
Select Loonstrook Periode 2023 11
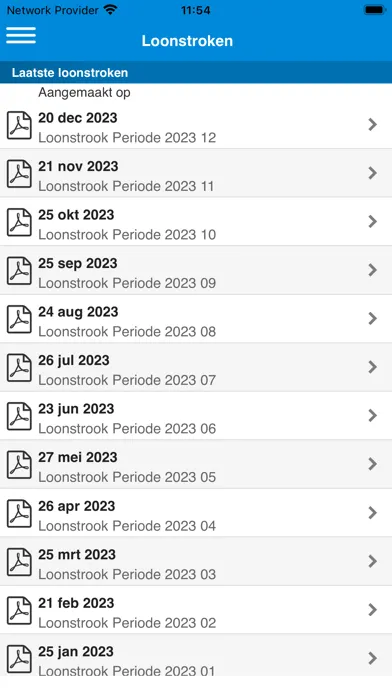click(x=126, y=186)
